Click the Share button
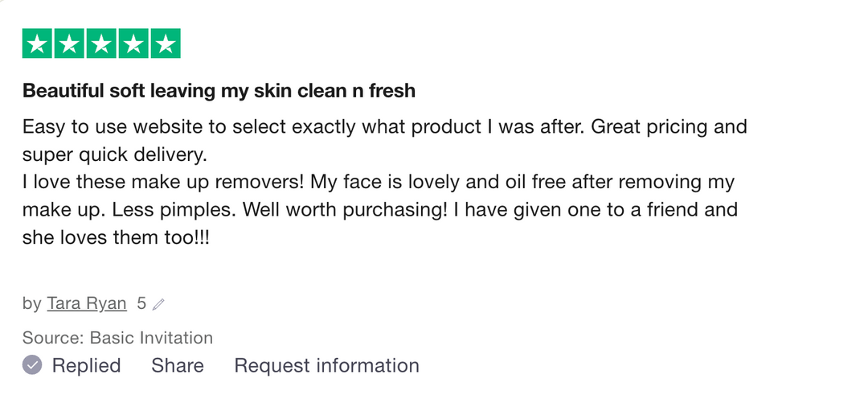Screen dimensions: 868x395 178,365
